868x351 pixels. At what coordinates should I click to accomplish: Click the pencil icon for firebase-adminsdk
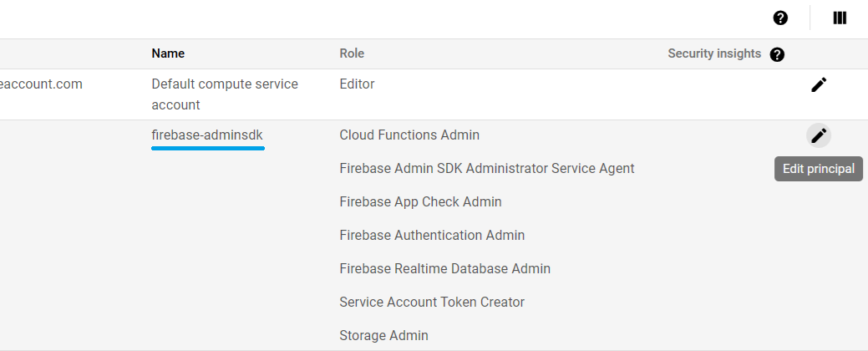[819, 135]
